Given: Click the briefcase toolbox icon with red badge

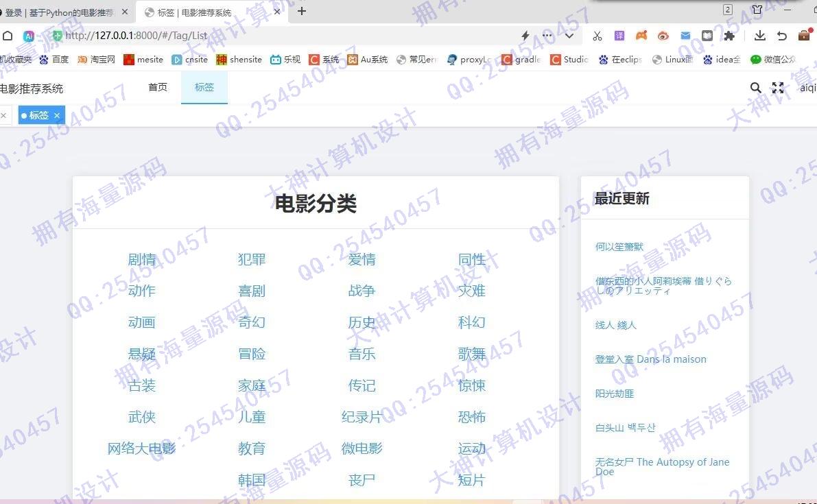Looking at the screenshot, I should click(805, 35).
